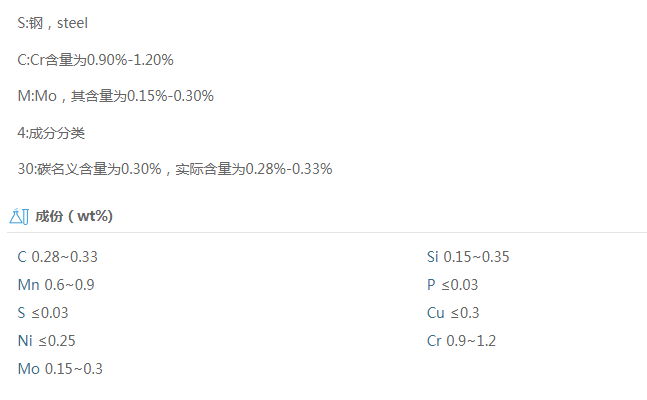Select the M:Mo content description line
647x400 pixels.
pyautogui.click(x=115, y=96)
